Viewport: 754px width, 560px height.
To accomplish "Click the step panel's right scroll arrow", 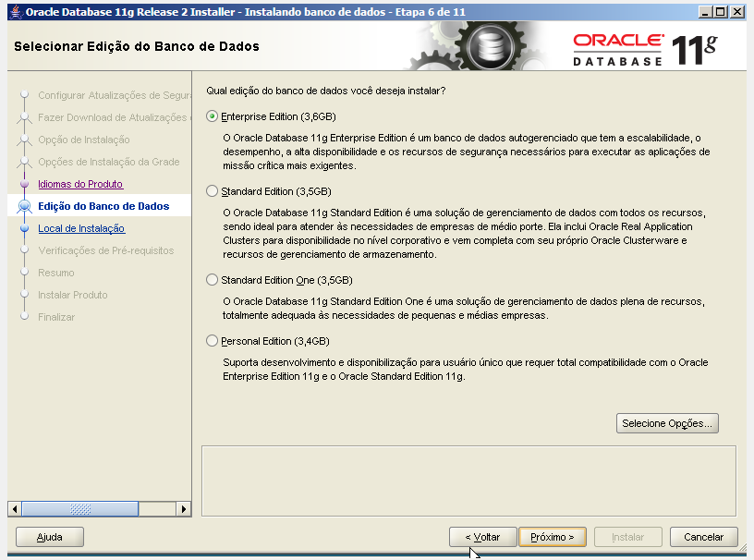I will click(x=183, y=509).
